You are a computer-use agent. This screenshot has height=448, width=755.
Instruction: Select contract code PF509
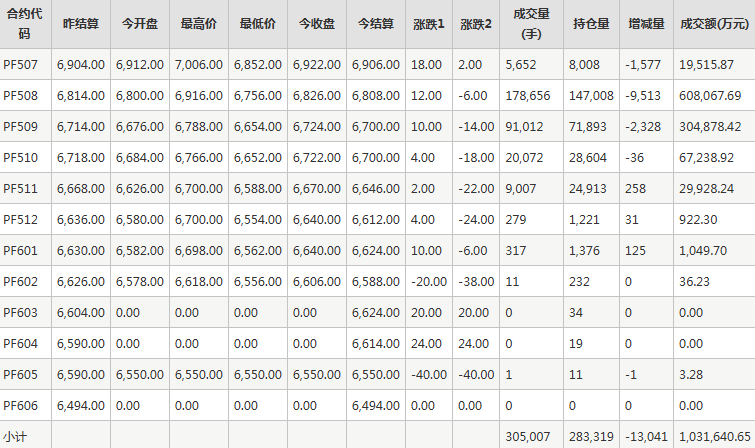(20, 127)
